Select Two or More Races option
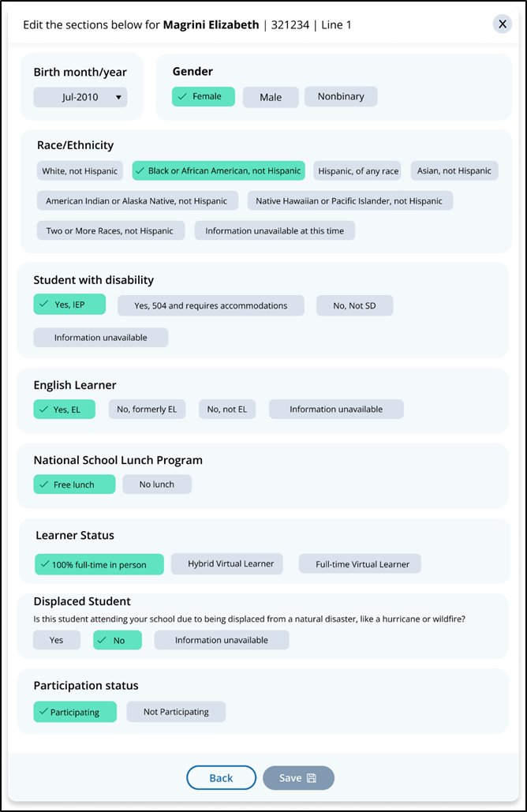The height and width of the screenshot is (812, 527). point(110,230)
